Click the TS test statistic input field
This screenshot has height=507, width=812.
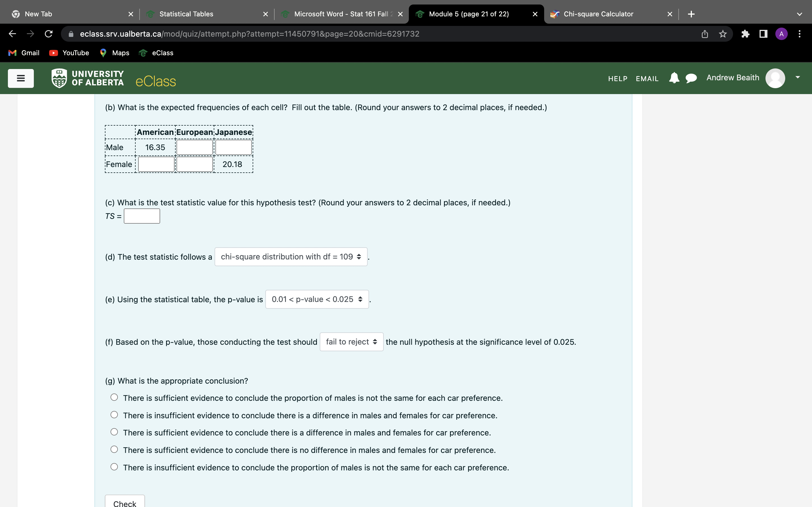click(142, 216)
